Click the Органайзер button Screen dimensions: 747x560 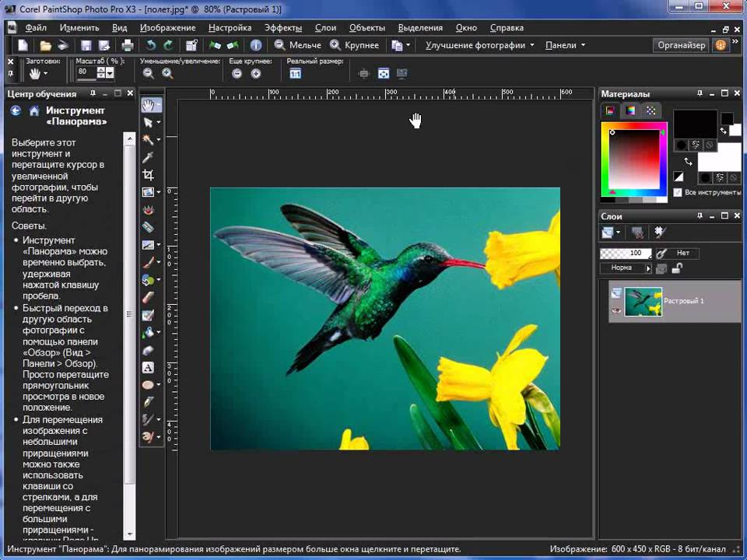point(682,45)
